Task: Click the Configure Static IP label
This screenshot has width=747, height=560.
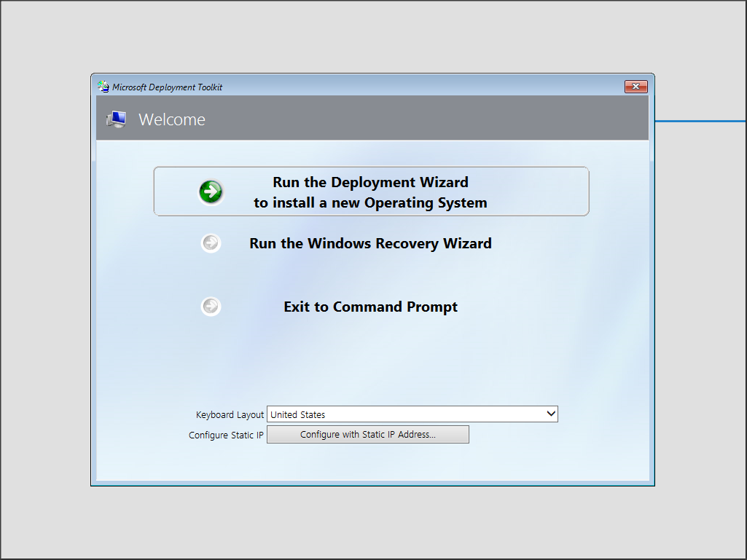Action: pos(226,435)
